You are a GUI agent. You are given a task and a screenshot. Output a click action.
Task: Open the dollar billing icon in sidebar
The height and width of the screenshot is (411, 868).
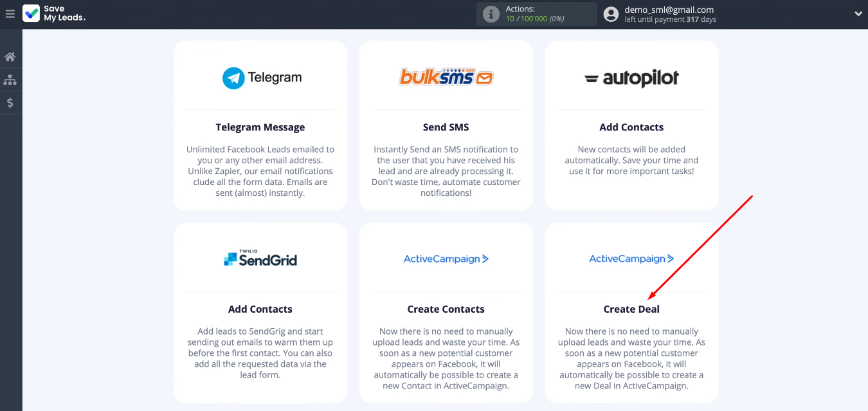10,103
